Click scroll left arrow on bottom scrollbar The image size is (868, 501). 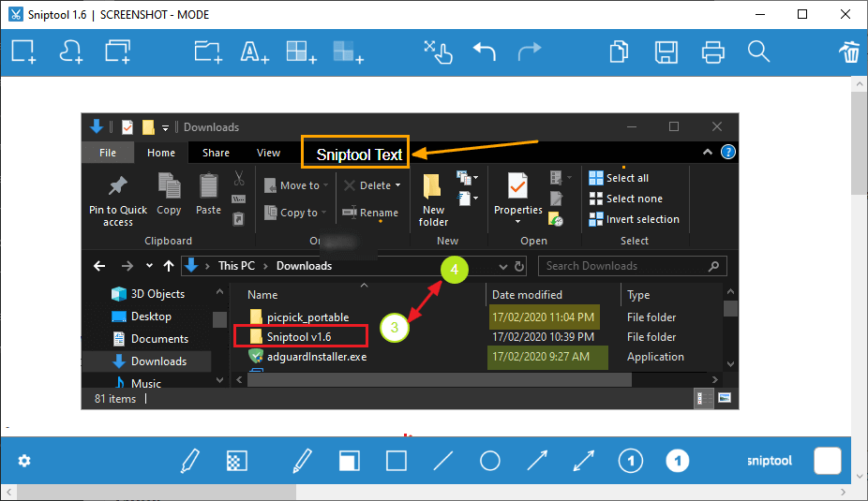8,493
